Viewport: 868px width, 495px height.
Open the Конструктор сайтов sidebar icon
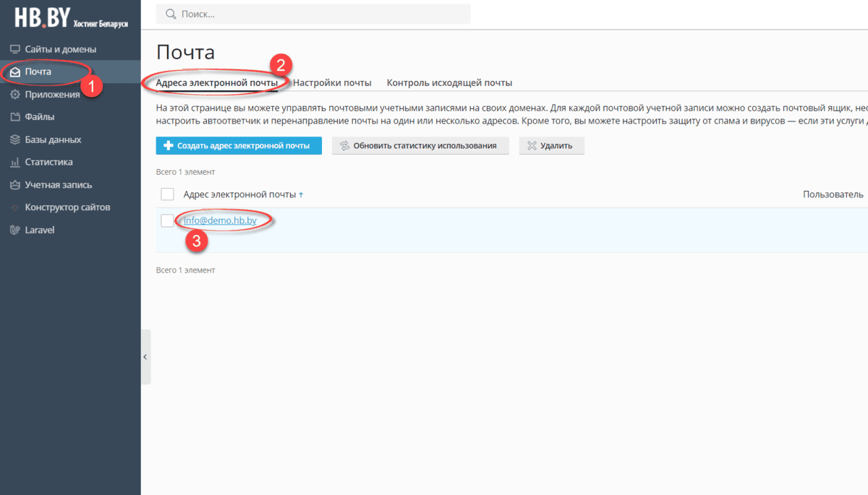tap(14, 207)
